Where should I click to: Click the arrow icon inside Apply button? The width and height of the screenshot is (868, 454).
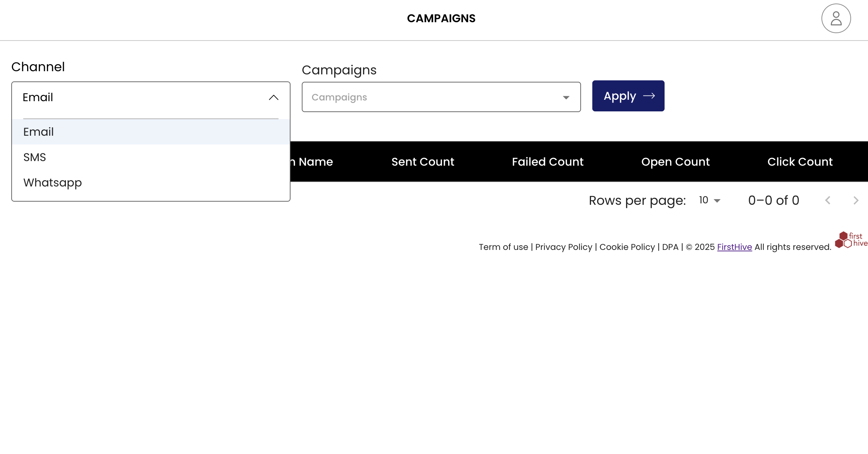coord(649,96)
